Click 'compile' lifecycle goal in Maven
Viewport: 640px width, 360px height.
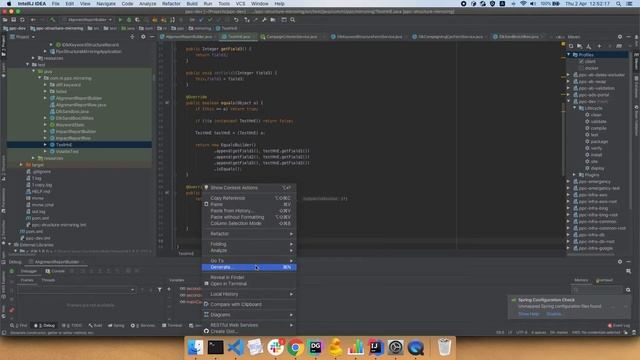599,128
